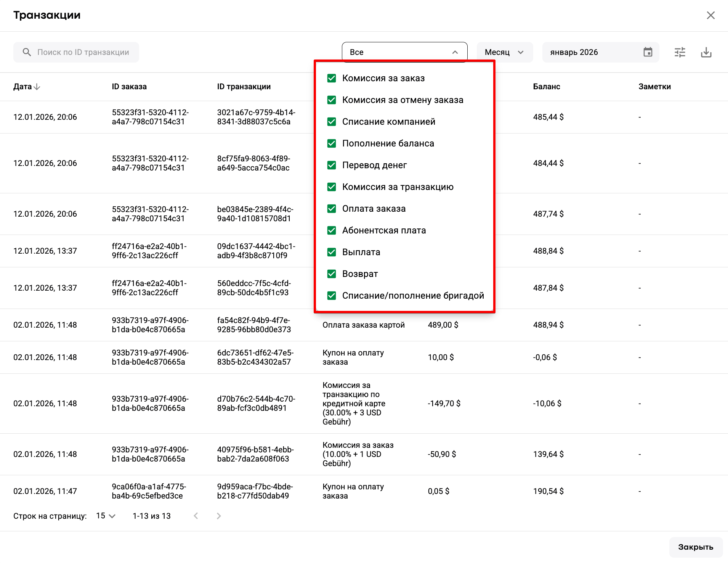
Task: Click the 487,84 $ balance cell
Action: click(x=548, y=288)
